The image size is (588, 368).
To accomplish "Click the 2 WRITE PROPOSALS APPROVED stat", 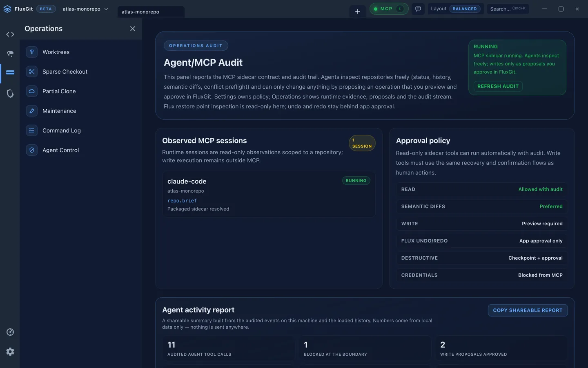I will pos(501,348).
